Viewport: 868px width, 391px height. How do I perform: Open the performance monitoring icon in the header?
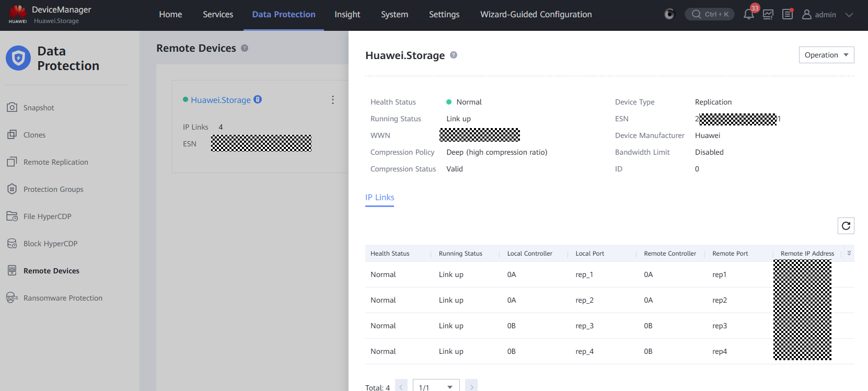coord(768,14)
